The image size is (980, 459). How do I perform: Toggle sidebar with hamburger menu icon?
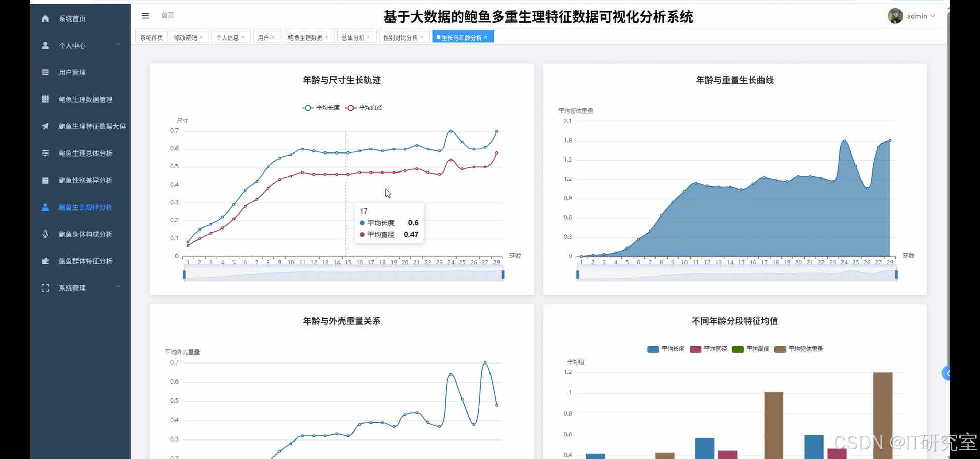(x=145, y=16)
